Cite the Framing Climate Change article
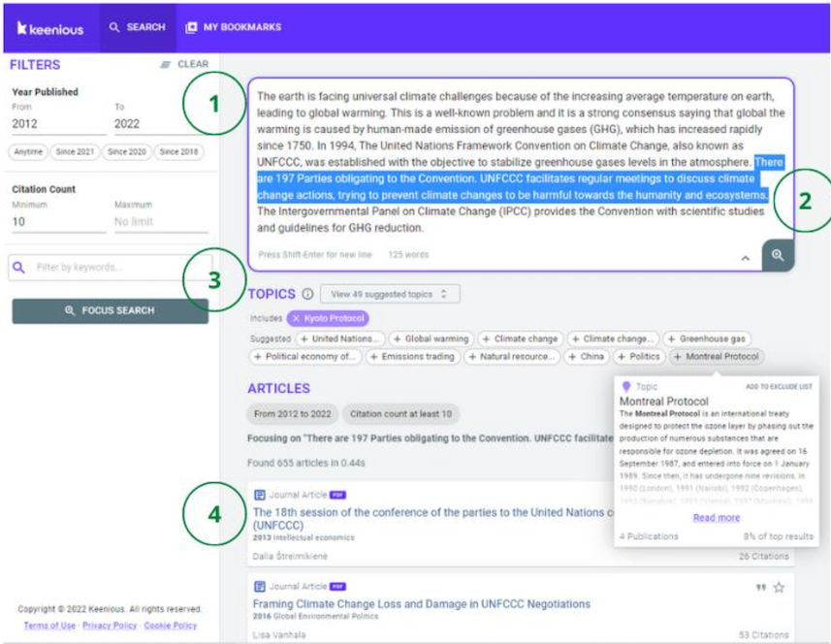 [x=761, y=588]
